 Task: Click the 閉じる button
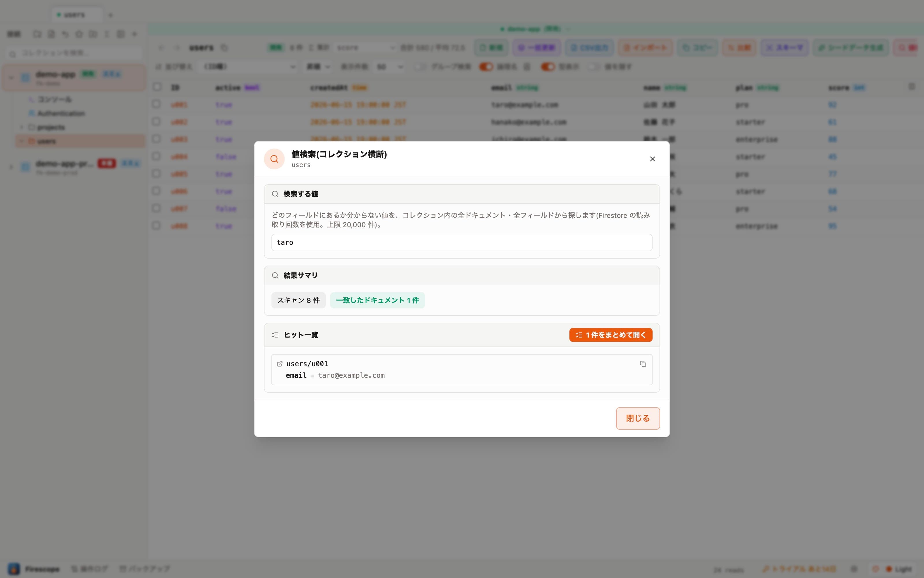coord(638,418)
